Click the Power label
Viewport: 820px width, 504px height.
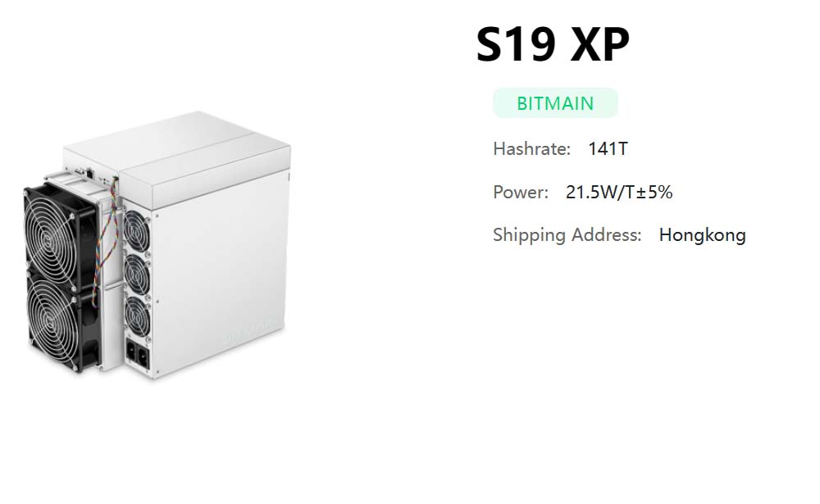521,193
